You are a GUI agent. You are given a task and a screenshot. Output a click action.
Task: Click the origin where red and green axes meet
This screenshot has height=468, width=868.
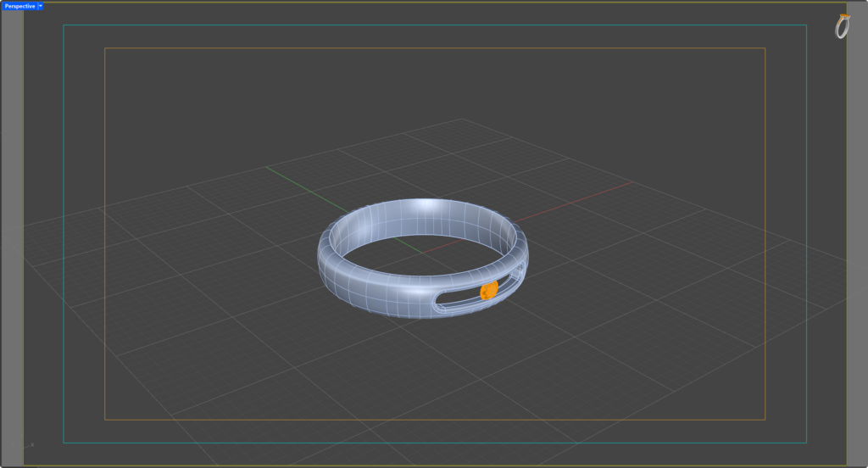click(422, 253)
